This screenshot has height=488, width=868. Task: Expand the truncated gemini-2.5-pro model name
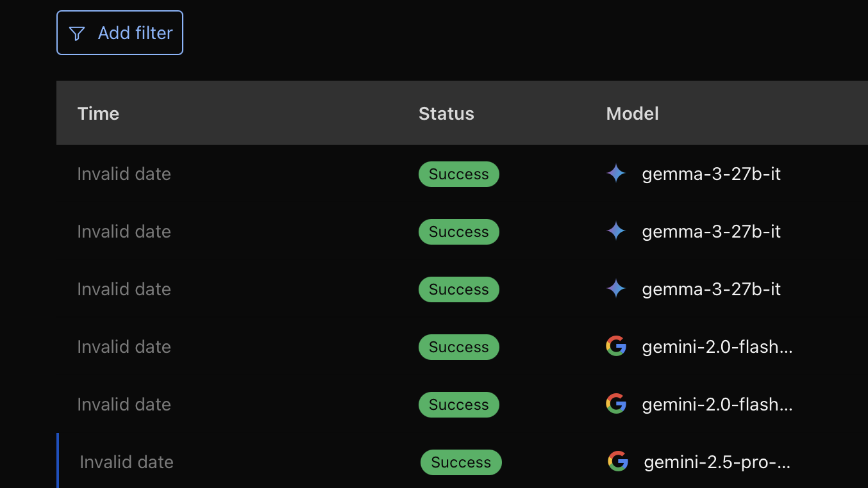coord(718,461)
